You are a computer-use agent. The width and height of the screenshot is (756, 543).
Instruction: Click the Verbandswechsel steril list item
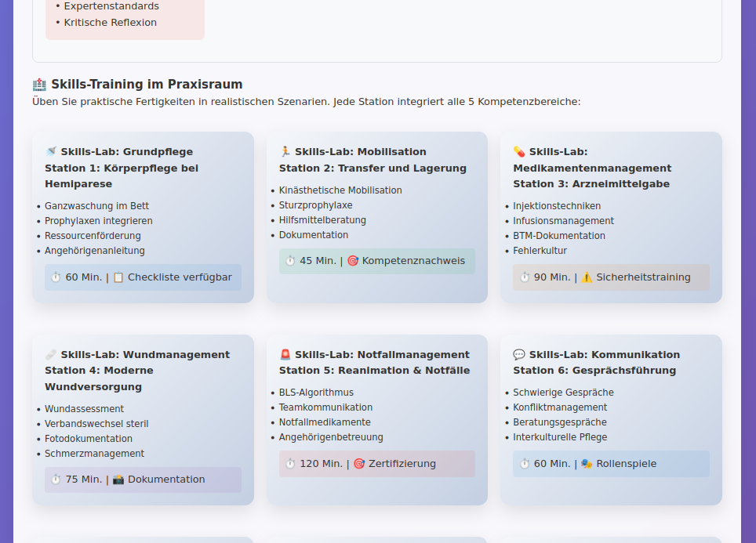coord(96,424)
